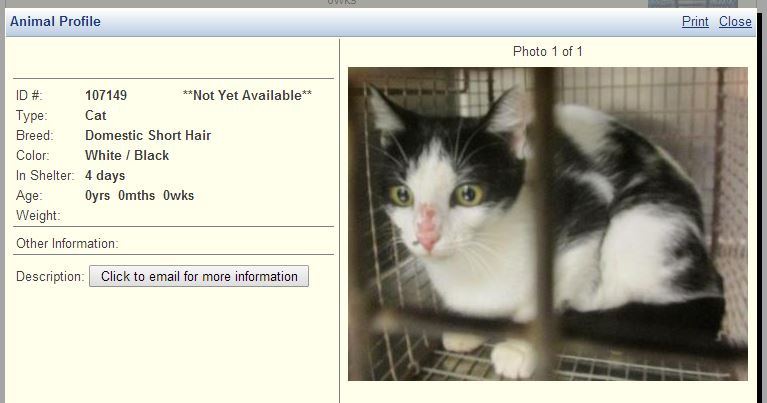Select the Cat type value

95,115
